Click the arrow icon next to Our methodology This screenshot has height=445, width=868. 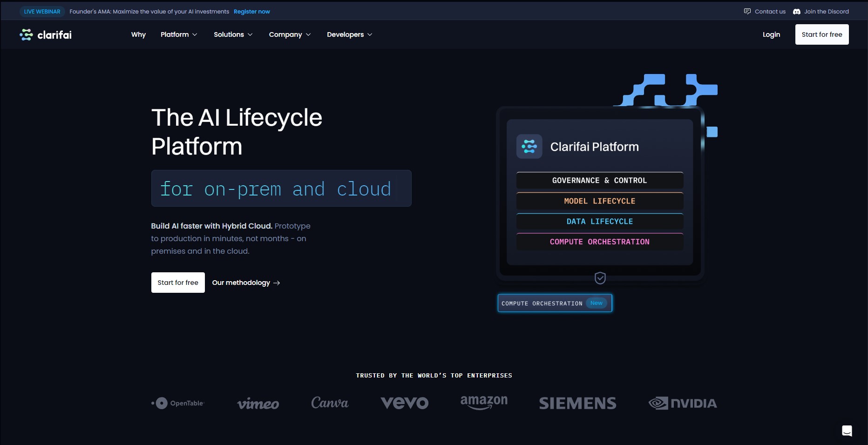pos(277,283)
